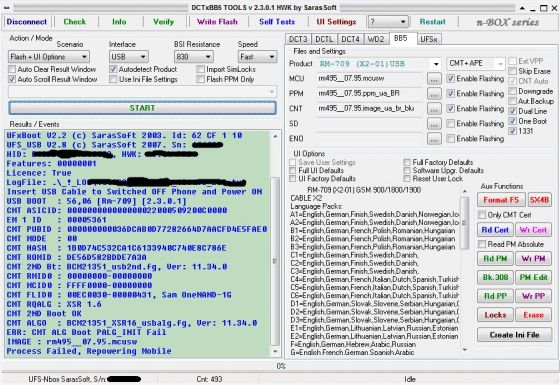
Task: Click the Format FS button
Action: point(501,200)
